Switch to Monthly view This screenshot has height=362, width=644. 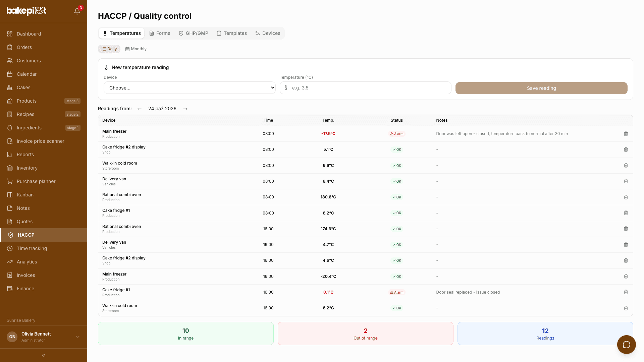(136, 49)
